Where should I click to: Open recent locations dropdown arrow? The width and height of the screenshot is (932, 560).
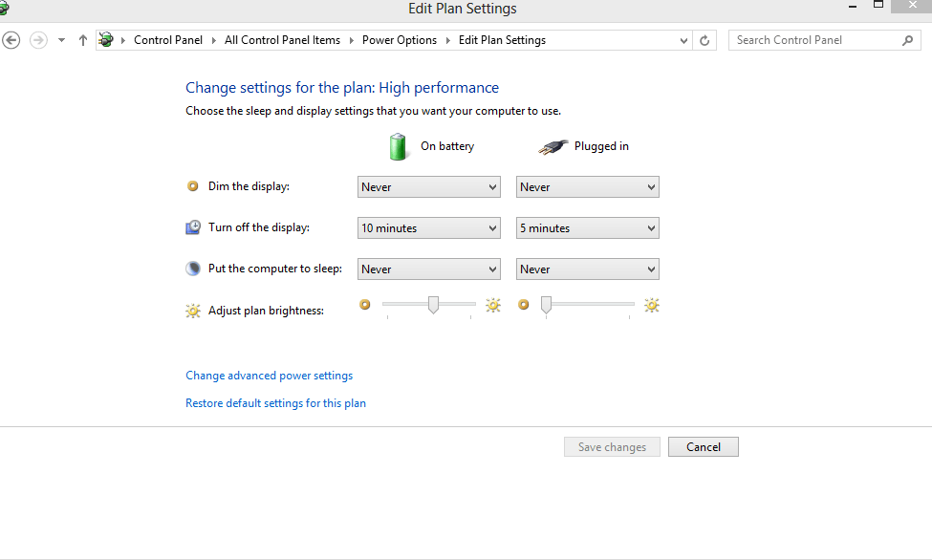(61, 40)
